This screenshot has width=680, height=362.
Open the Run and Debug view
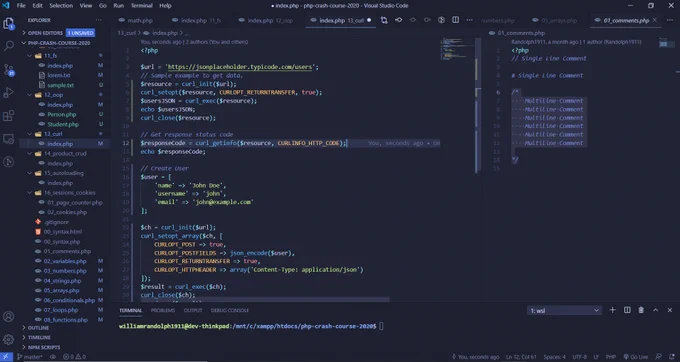pyautogui.click(x=9, y=92)
